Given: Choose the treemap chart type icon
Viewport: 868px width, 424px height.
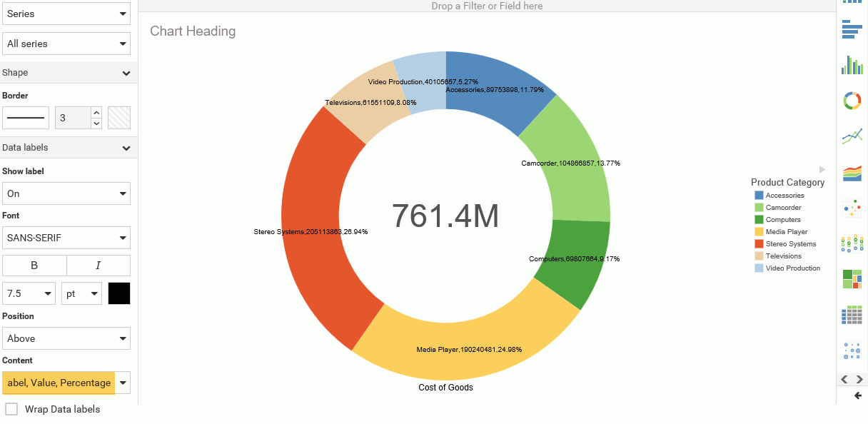Looking at the screenshot, I should pos(852,279).
